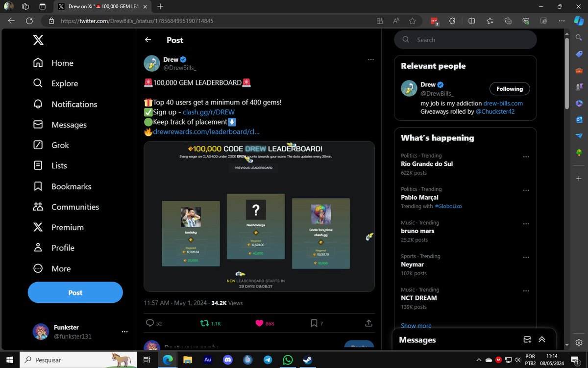Open options for the Neymar trend
The width and height of the screenshot is (588, 368).
526,258
